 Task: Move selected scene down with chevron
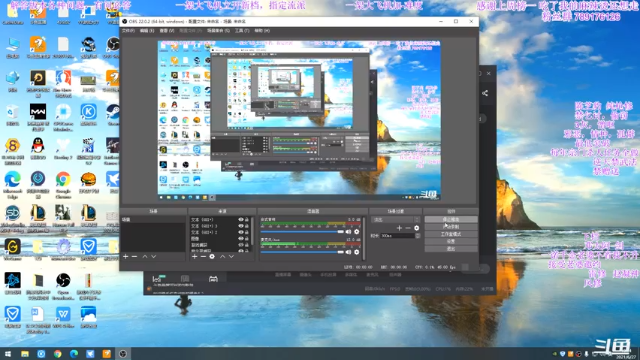[153, 256]
